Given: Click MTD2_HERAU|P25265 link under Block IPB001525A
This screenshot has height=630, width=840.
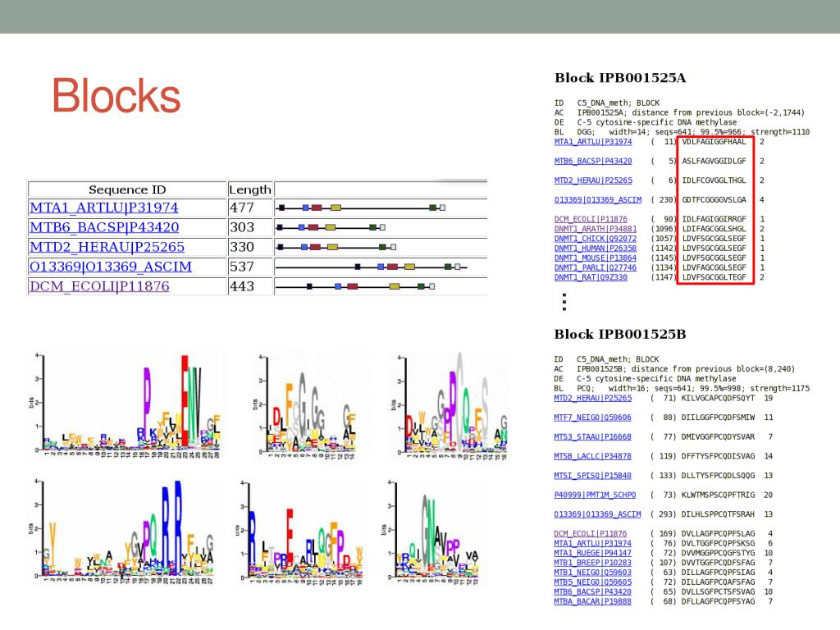Looking at the screenshot, I should click(x=593, y=180).
